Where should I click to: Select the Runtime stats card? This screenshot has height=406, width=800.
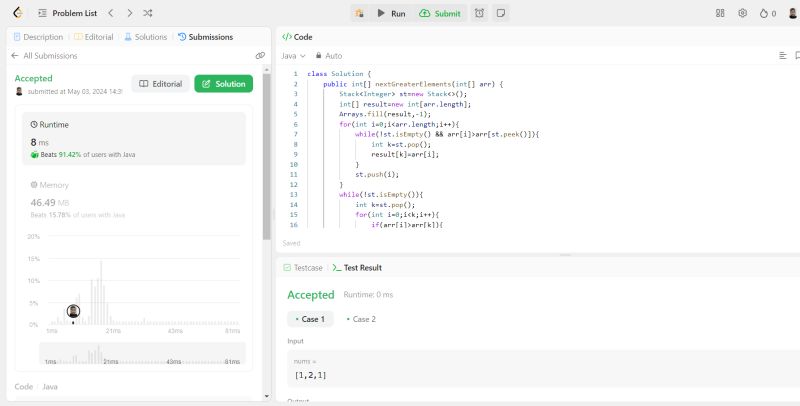[134, 139]
